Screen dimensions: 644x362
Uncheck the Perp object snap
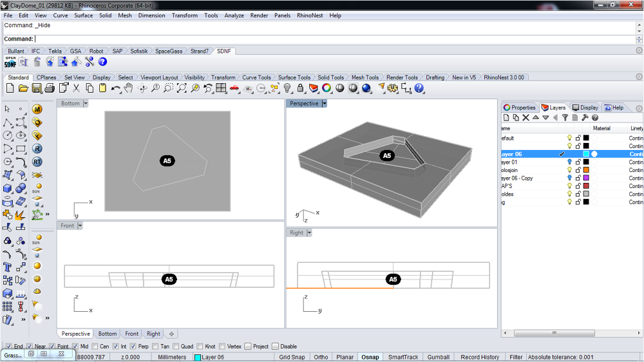133,347
